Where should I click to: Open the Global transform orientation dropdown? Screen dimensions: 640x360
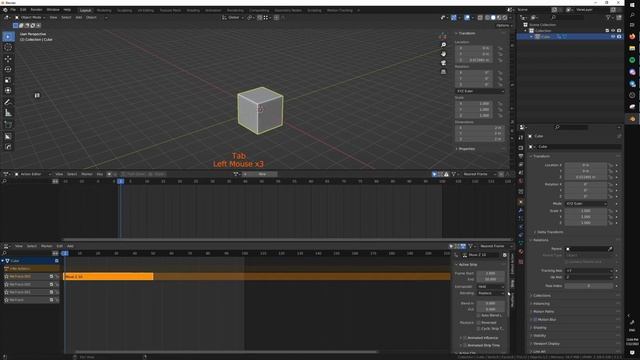(233, 18)
